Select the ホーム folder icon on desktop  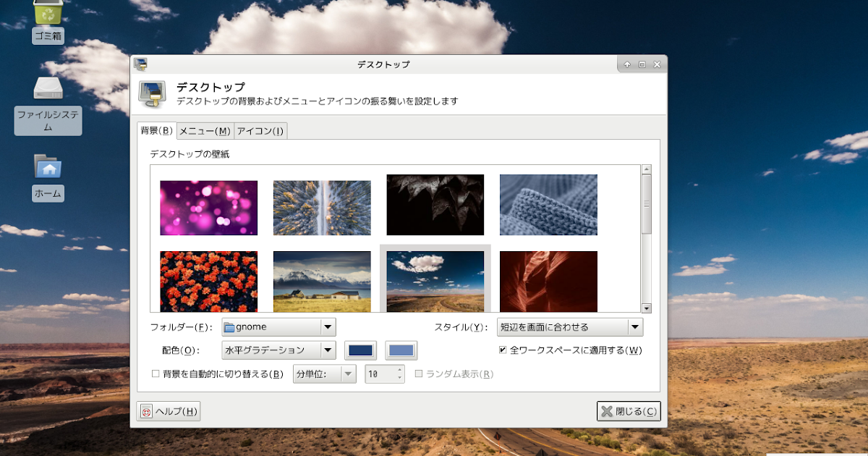pos(48,166)
